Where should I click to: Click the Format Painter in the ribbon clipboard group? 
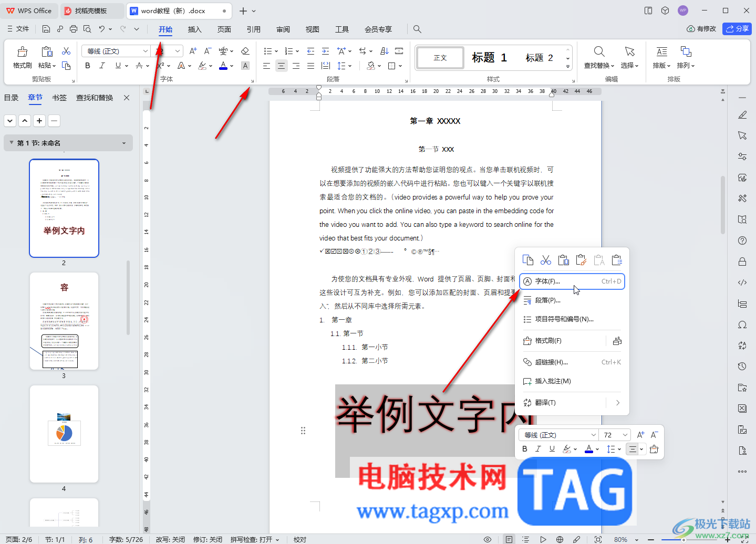click(x=22, y=57)
